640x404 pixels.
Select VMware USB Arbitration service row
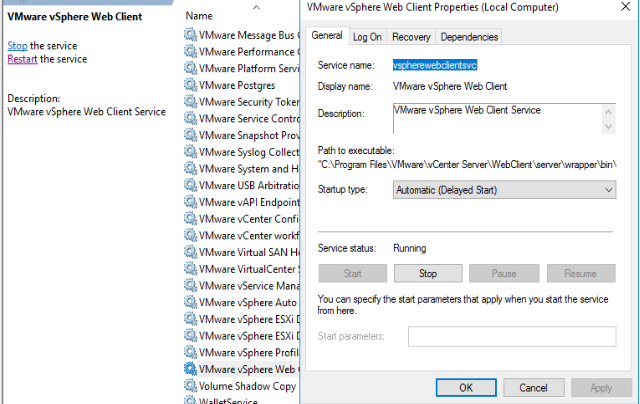[x=249, y=186]
